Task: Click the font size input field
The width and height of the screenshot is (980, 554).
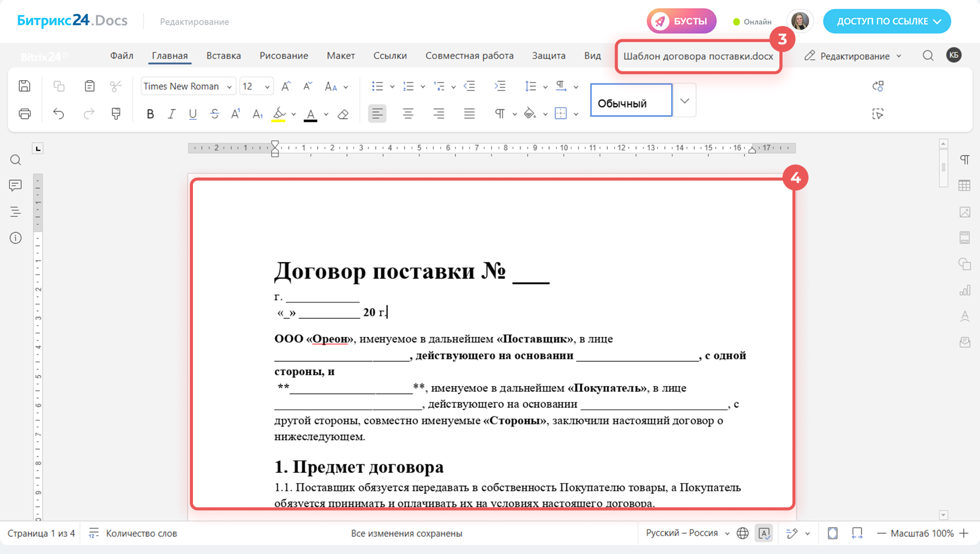Action: pos(251,86)
